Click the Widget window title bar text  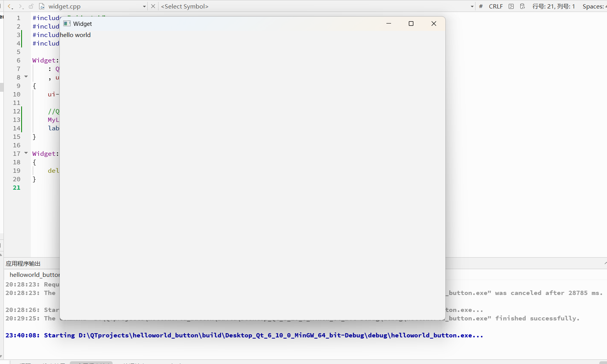[x=83, y=24]
